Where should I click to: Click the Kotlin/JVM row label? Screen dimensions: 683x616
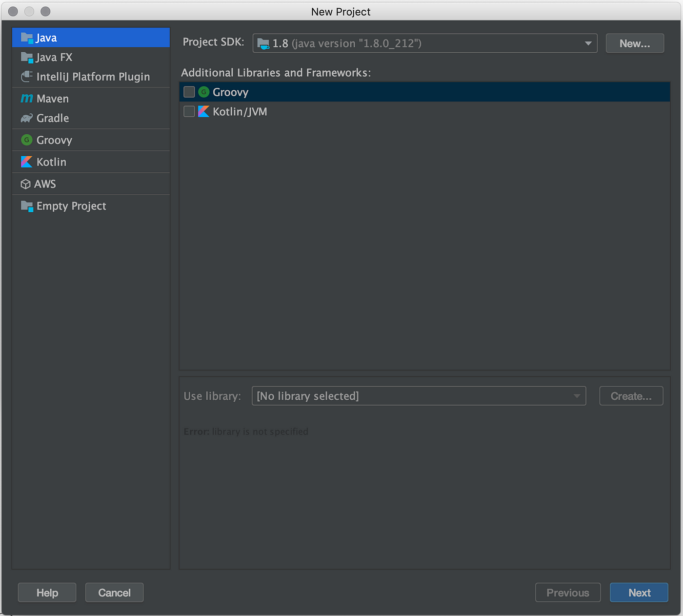tap(240, 112)
